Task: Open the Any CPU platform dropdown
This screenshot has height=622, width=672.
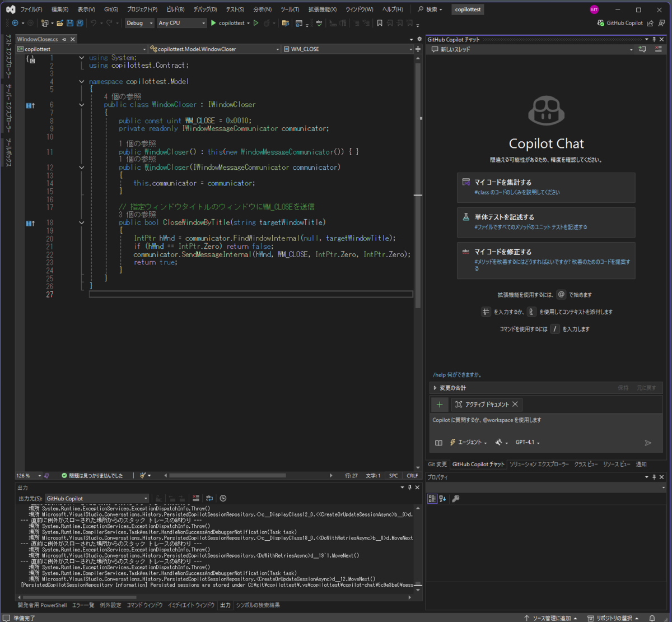Action: (182, 23)
